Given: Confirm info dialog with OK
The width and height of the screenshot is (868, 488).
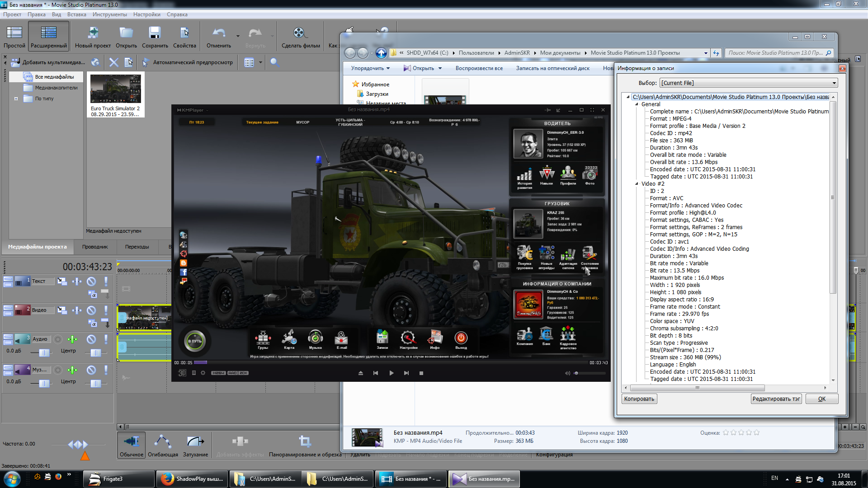Looking at the screenshot, I should pos(822,399).
